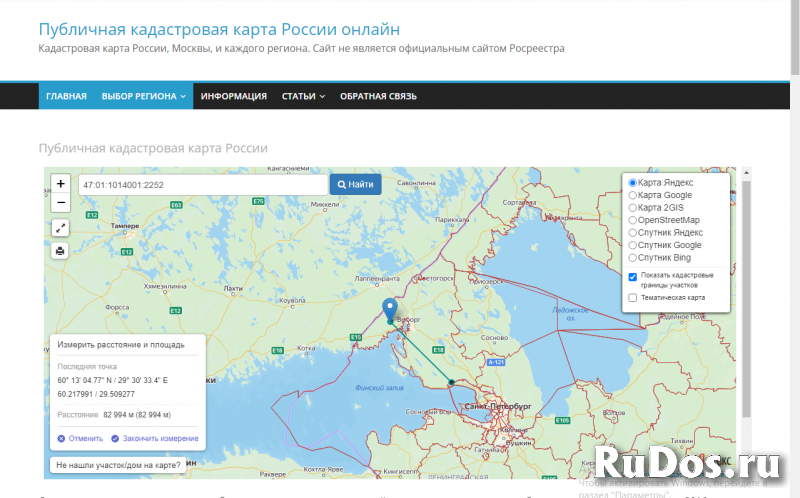Viewport: 800px width, 498px height.
Task: Zoom in the map with plus button
Action: 61,184
